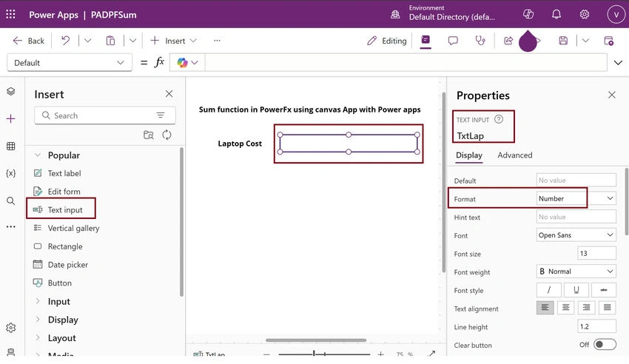Insert a Text label control
Image resolution: width=629 pixels, height=364 pixels.
[64, 173]
